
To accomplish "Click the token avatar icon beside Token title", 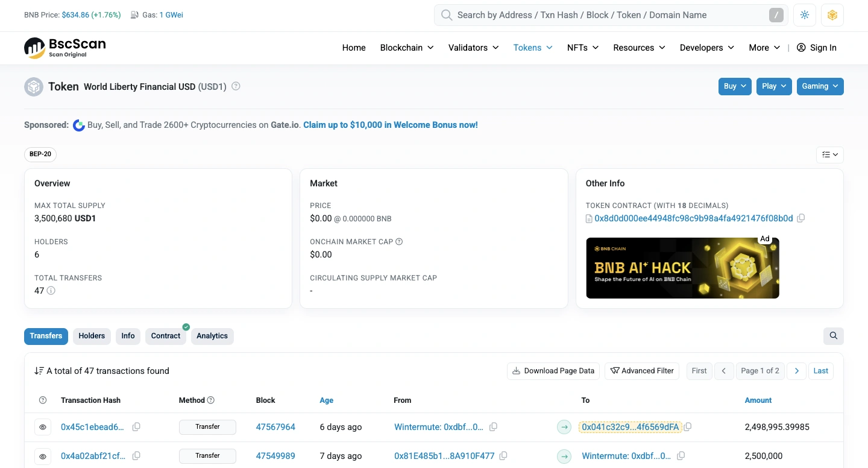I will coord(34,87).
